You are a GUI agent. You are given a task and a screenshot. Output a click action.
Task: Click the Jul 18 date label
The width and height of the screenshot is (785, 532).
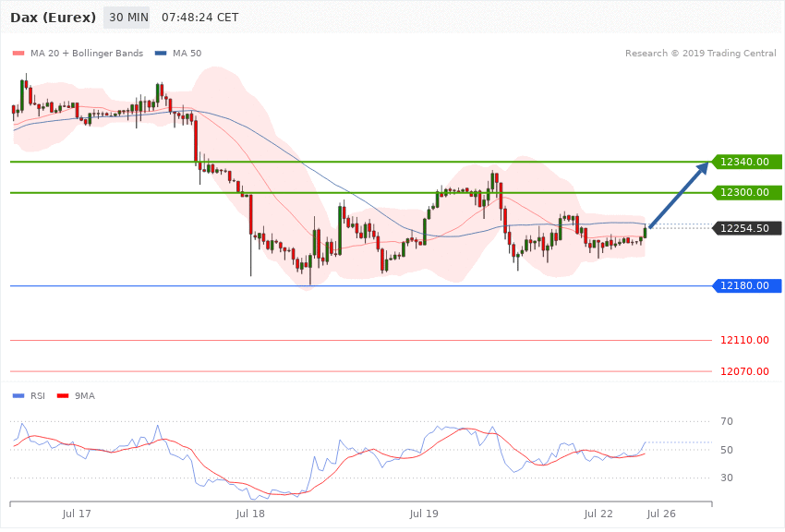[250, 514]
